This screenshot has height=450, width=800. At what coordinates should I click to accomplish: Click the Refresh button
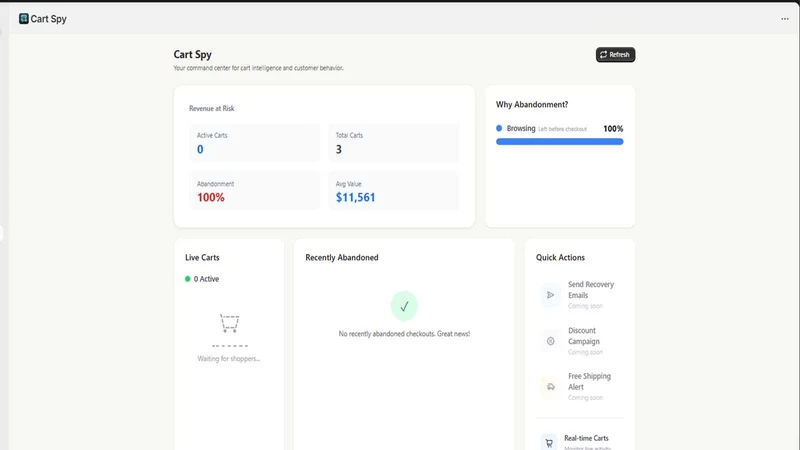(x=615, y=55)
